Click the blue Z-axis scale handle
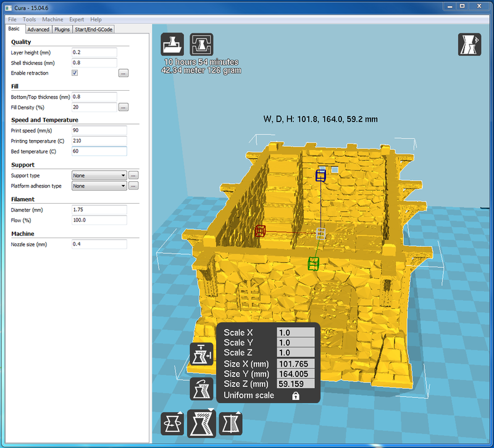Screen dimensions: 494x448 (320, 175)
